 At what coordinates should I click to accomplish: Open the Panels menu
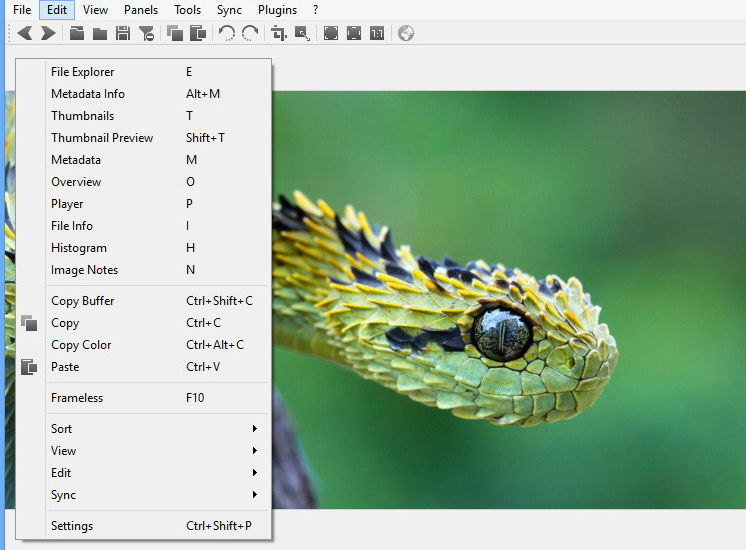(x=141, y=10)
